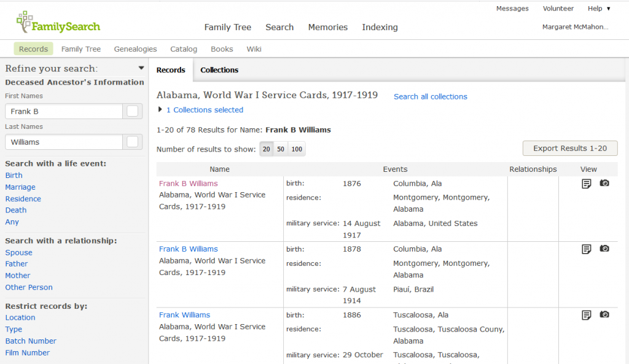This screenshot has width=629, height=364.
Task: Add a Birth life event
Action: [x=14, y=175]
